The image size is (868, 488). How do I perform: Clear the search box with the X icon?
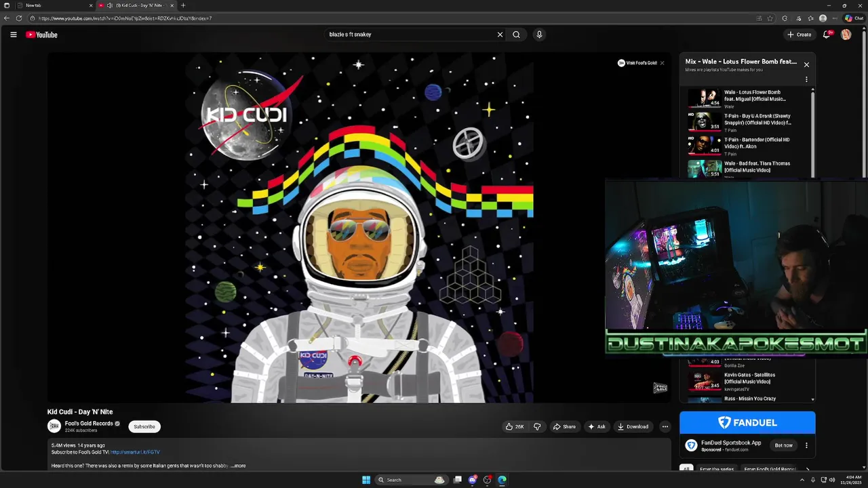point(500,35)
